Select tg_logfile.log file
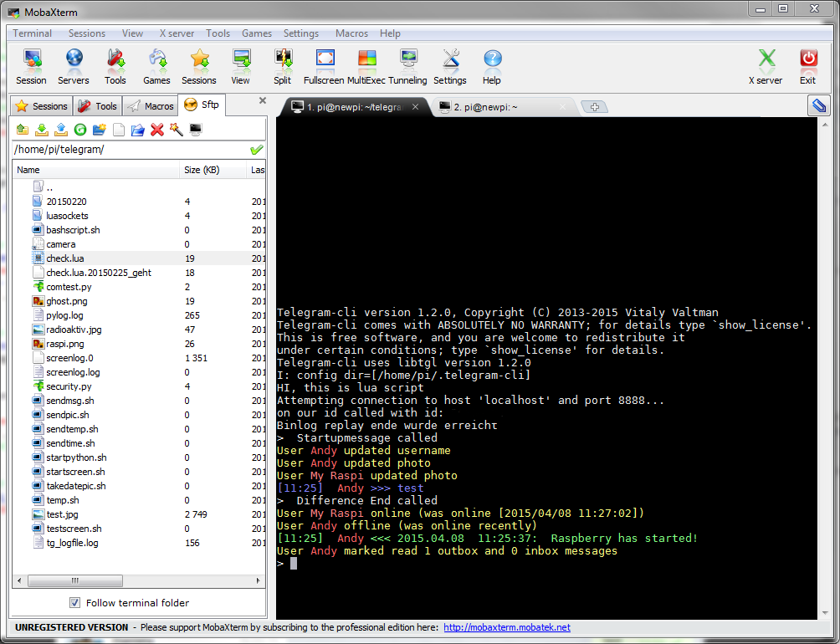This screenshot has height=644, width=840. click(72, 543)
